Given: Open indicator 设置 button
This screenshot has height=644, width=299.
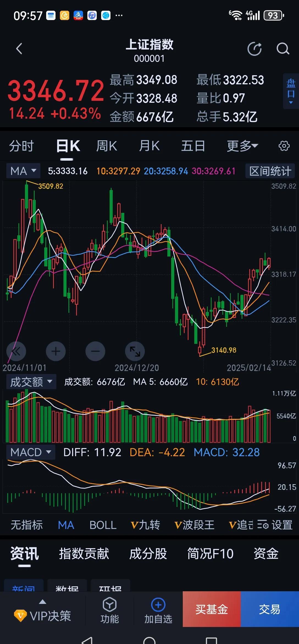Looking at the screenshot, I should [275, 525].
